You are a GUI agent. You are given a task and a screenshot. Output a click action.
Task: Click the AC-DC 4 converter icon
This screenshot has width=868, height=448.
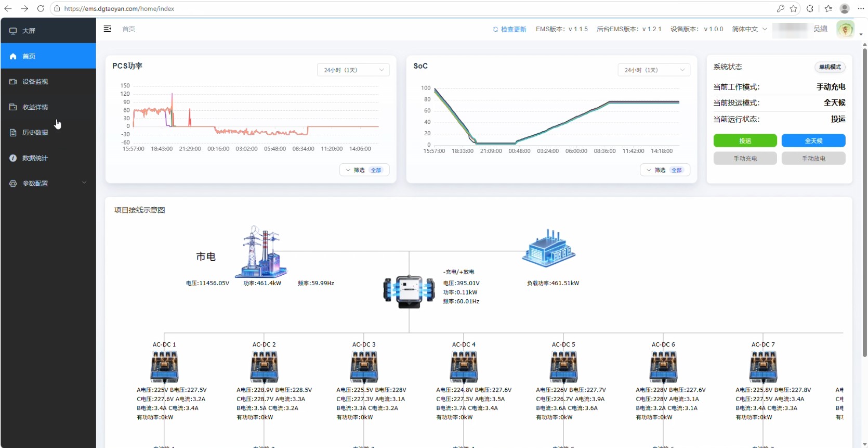coord(464,367)
